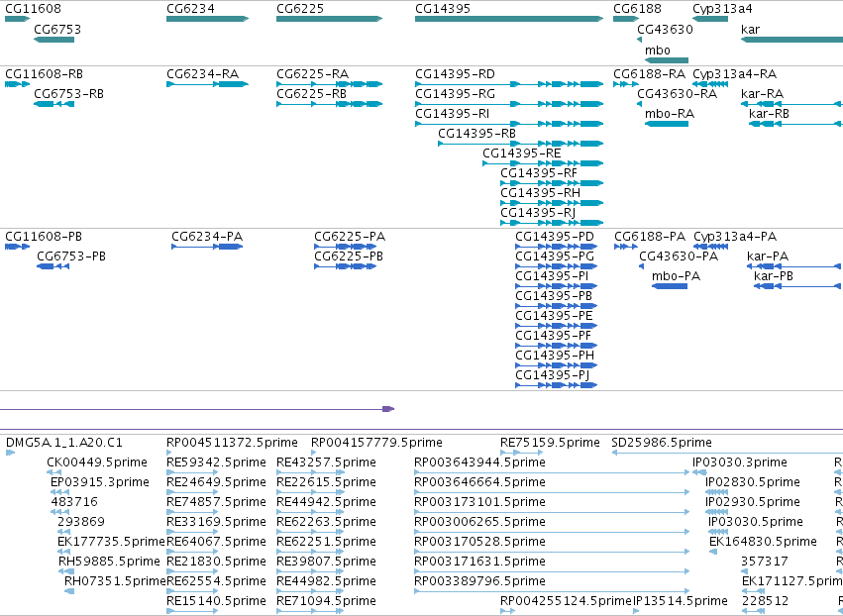Click transcript Cyp313a4-RA
This screenshot has height=616, width=843.
pyautogui.click(x=734, y=73)
